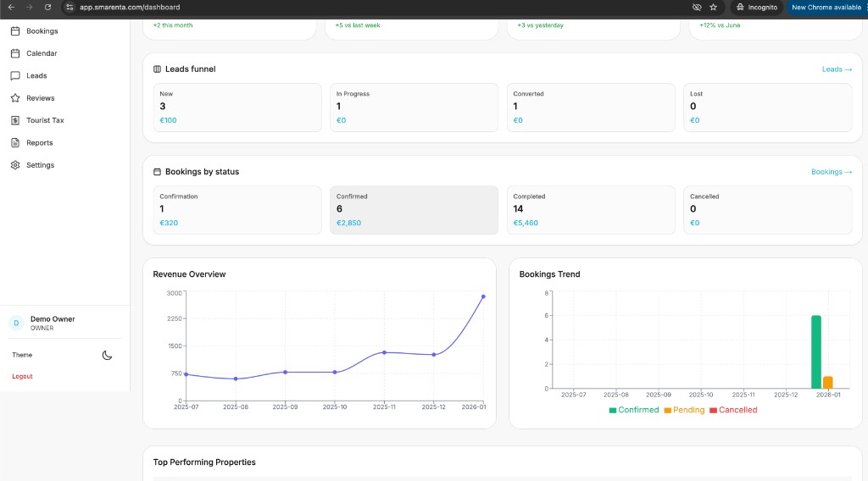Click the Reports document icon
868x481 pixels.
click(x=15, y=142)
